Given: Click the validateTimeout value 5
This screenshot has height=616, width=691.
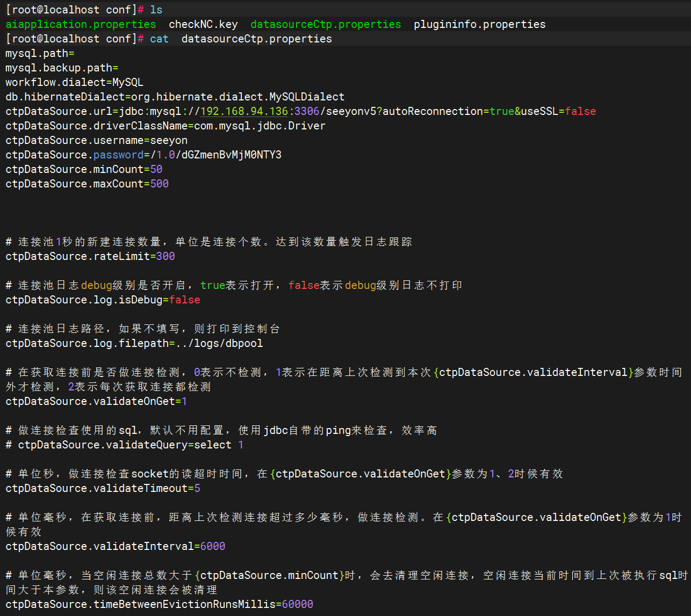Looking at the screenshot, I should 197,488.
